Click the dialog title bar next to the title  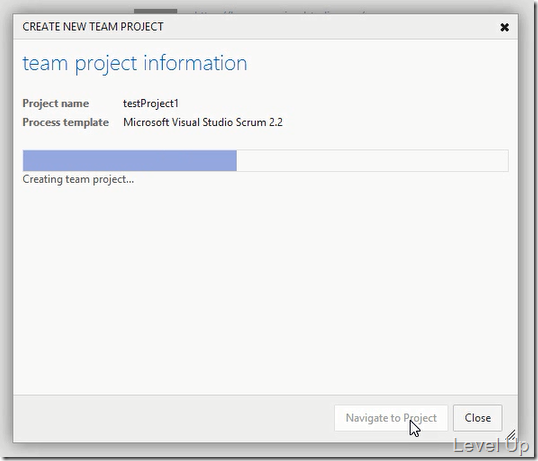329,27
